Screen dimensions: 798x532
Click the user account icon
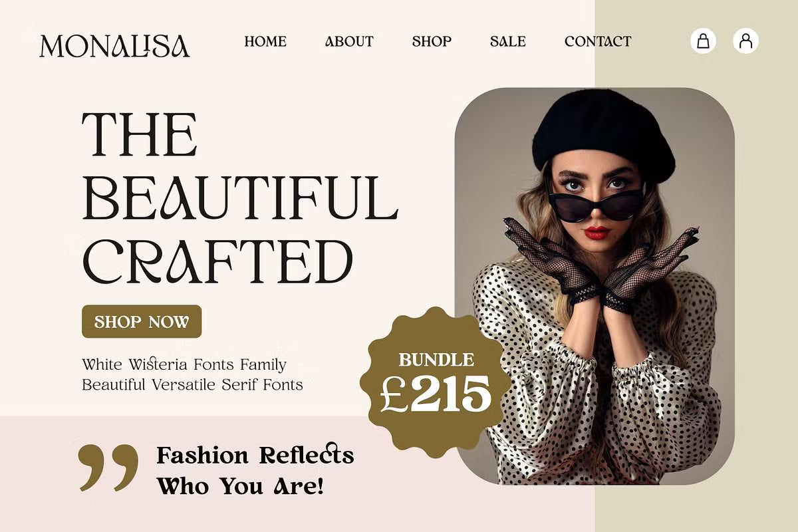pos(746,41)
